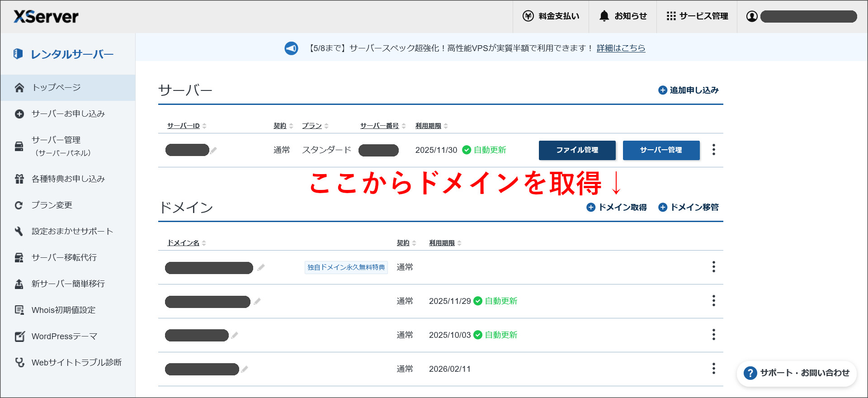
Task: Click 自動更新 on 2025/11/29 domain
Action: point(495,301)
